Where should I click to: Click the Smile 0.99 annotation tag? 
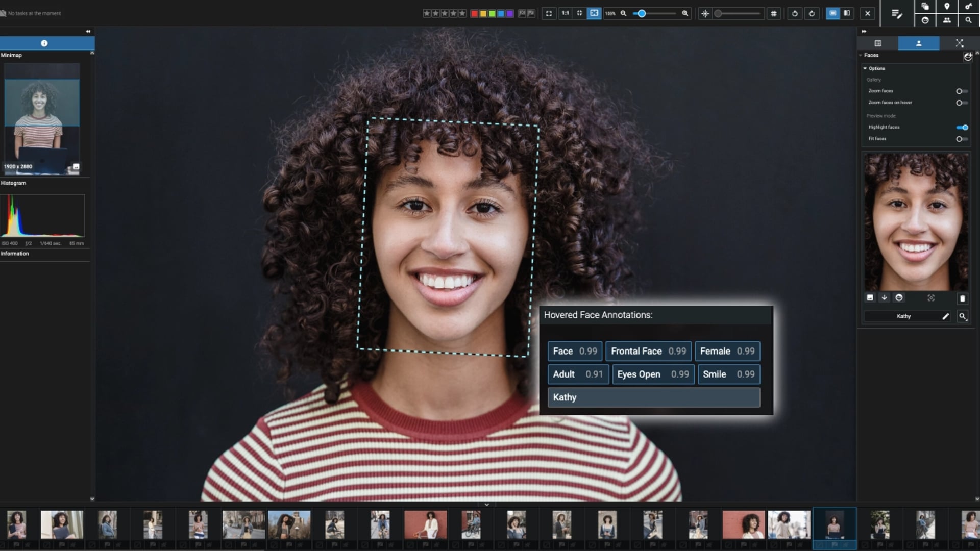(729, 374)
